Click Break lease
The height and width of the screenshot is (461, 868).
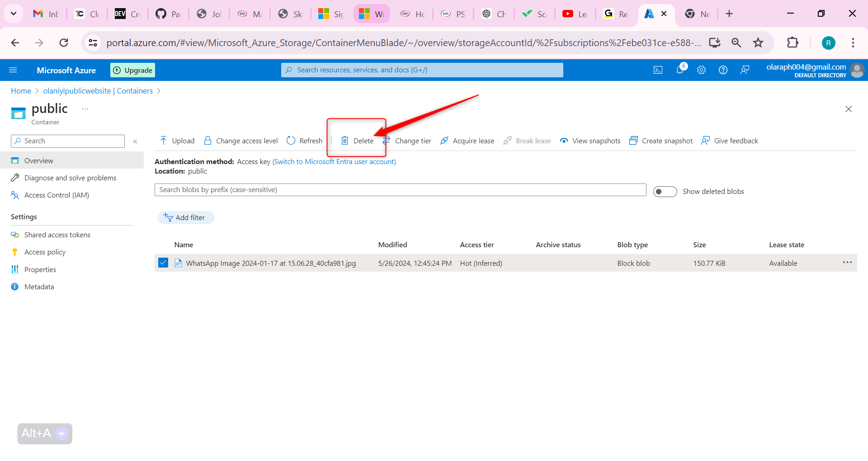(x=527, y=141)
